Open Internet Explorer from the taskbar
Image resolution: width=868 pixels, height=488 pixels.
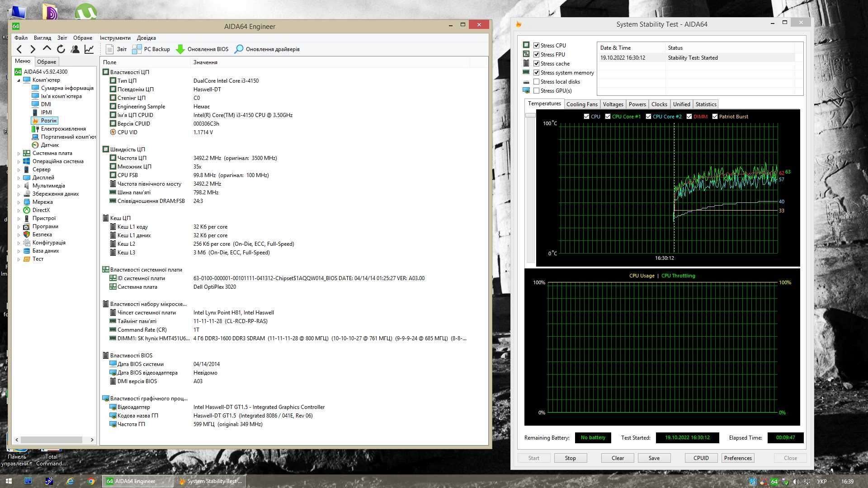coord(70,481)
